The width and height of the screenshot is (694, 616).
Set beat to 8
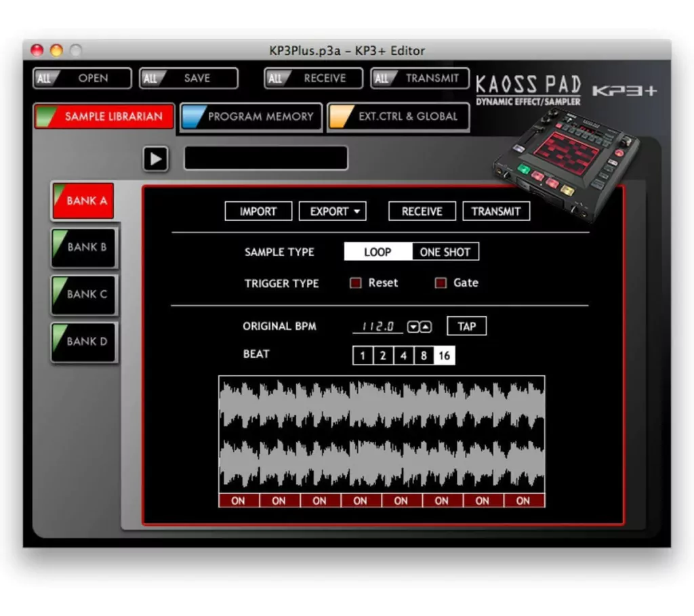(424, 355)
